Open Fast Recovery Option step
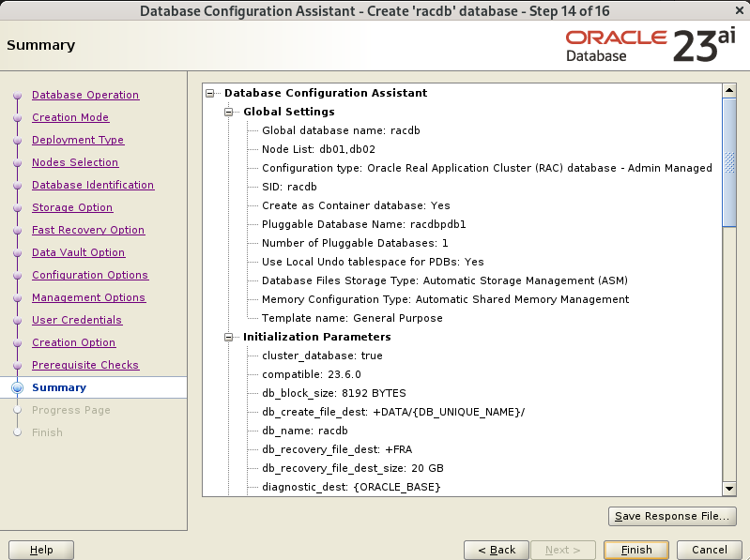Screen dimensions: 750x560 coord(88,230)
